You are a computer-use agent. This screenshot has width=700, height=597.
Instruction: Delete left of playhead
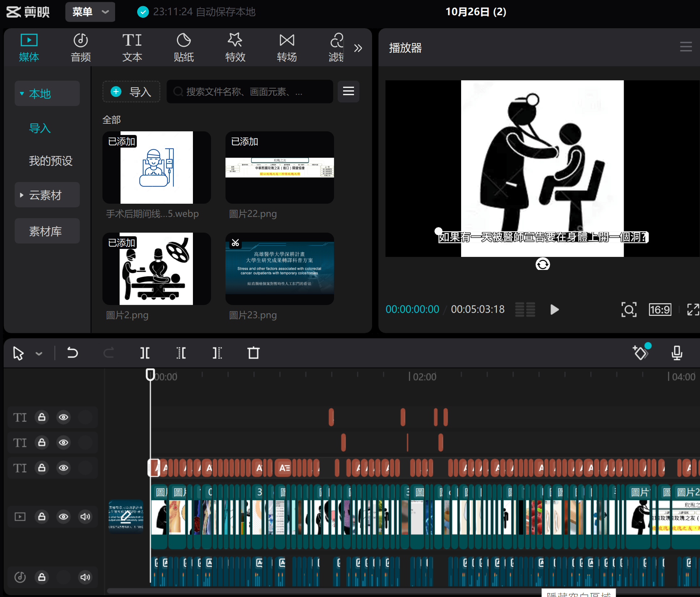(181, 353)
